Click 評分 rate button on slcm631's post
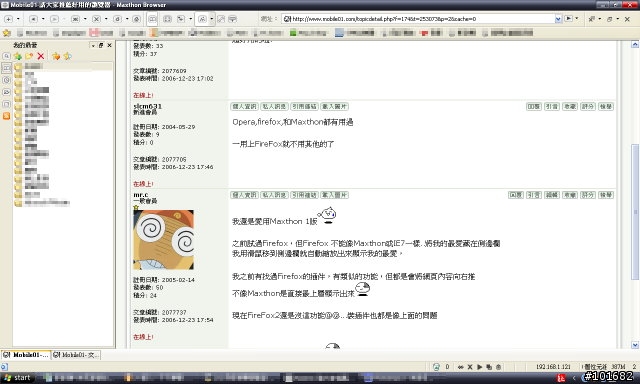The height and width of the screenshot is (384, 640). coord(588,107)
